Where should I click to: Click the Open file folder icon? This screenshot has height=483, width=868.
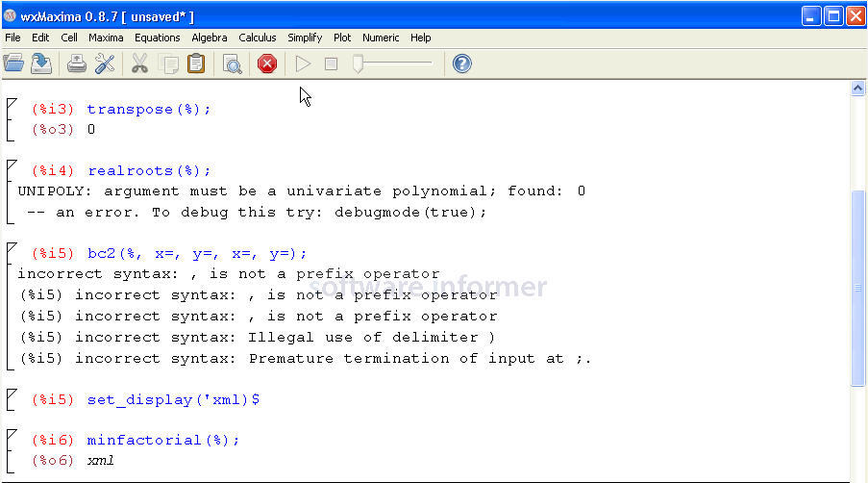[x=13, y=64]
